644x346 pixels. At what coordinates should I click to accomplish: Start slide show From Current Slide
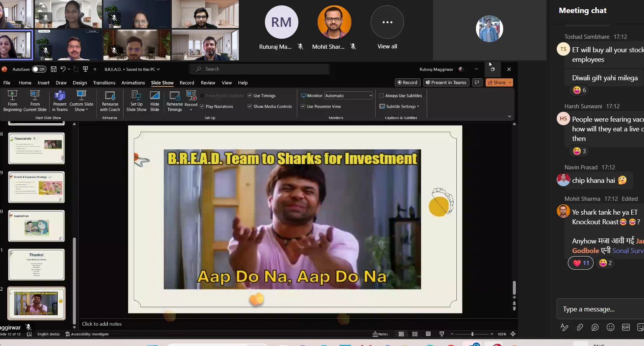(x=35, y=101)
